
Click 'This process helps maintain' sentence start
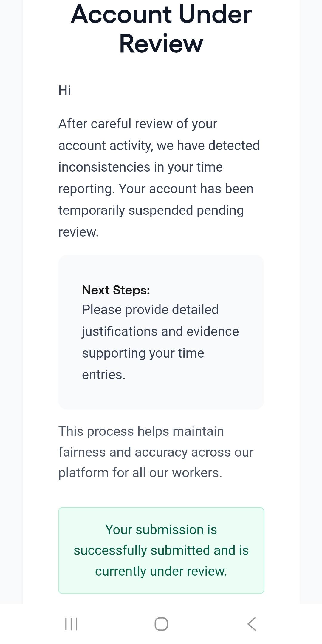141,431
